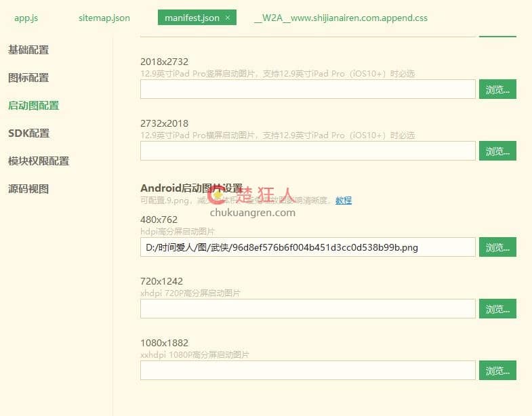Click the hdpi高分屏启动图片 description
This screenshot has height=416, width=532.
(x=178, y=232)
